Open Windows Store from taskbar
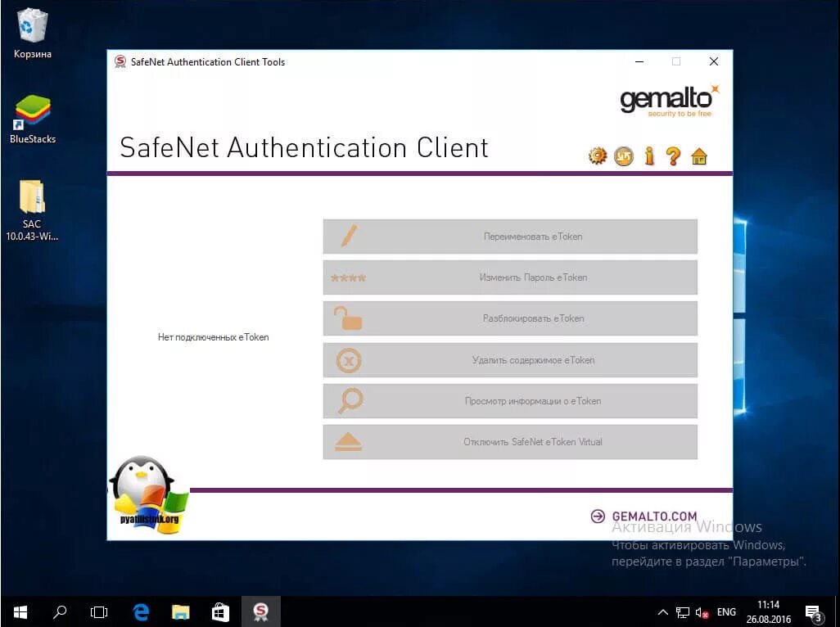Screen dimensions: 840x627 (x=220, y=611)
